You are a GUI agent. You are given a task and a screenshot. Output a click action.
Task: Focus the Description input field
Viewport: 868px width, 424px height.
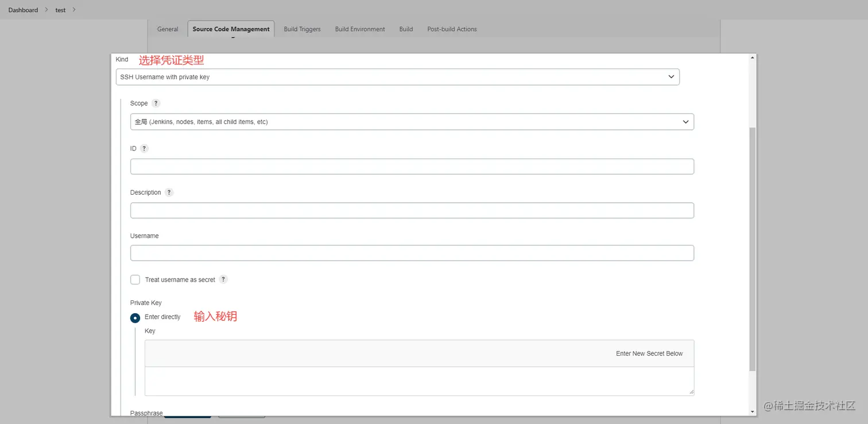(412, 210)
